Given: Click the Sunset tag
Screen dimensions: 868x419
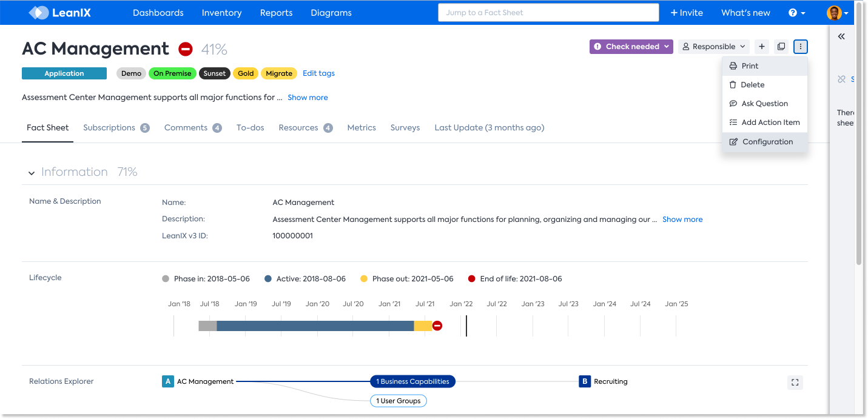Looking at the screenshot, I should (215, 73).
